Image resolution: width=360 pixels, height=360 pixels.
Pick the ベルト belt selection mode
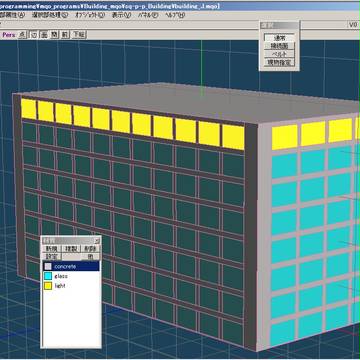point(279,54)
